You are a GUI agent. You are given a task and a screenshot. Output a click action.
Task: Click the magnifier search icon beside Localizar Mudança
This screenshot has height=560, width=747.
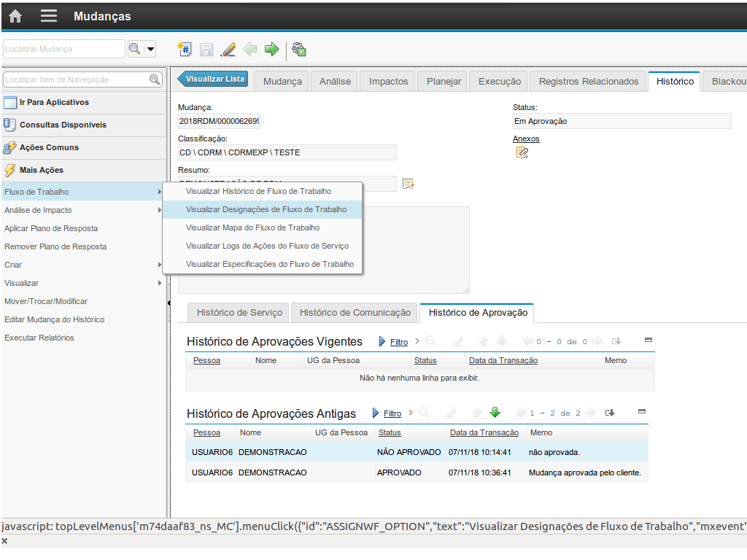coord(135,49)
